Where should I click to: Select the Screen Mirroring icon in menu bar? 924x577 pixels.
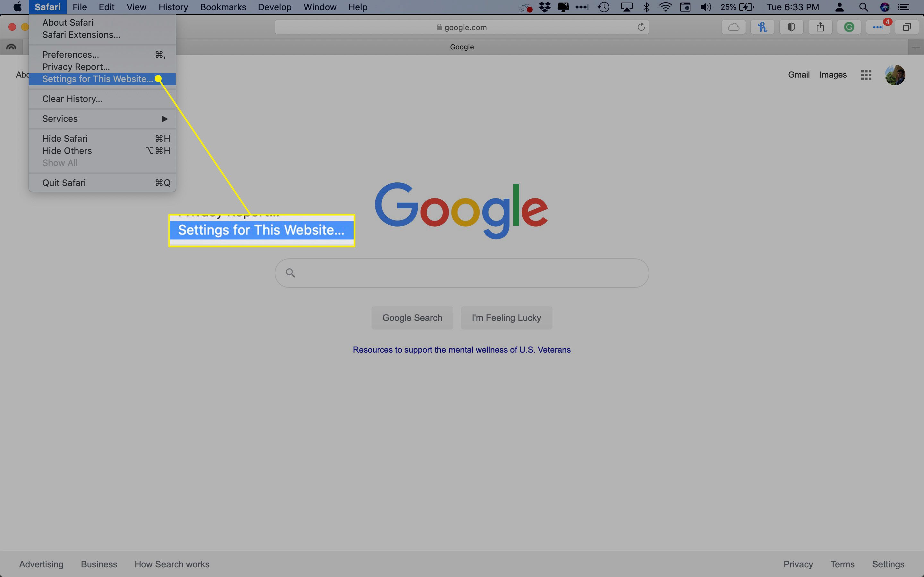pos(627,7)
